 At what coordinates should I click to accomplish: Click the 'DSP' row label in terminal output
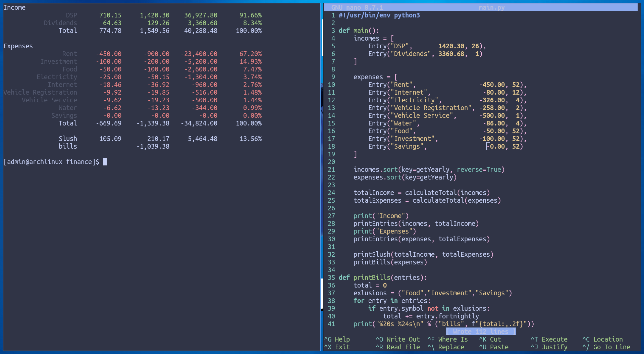pyautogui.click(x=71, y=15)
